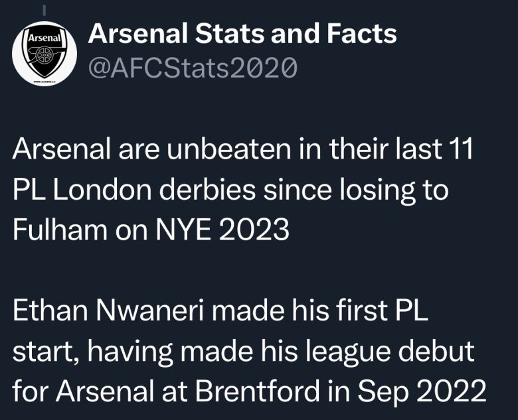This screenshot has height=420, width=518.
Task: Click the number '11' in the first line
Action: point(458,150)
